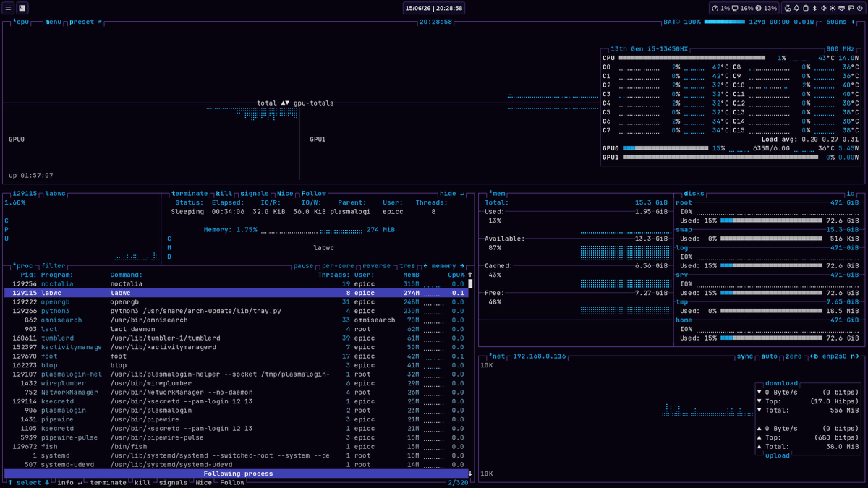Image resolution: width=868 pixels, height=488 pixels.
Task: Decrease update interval with minus before 500ms
Action: coord(821,22)
